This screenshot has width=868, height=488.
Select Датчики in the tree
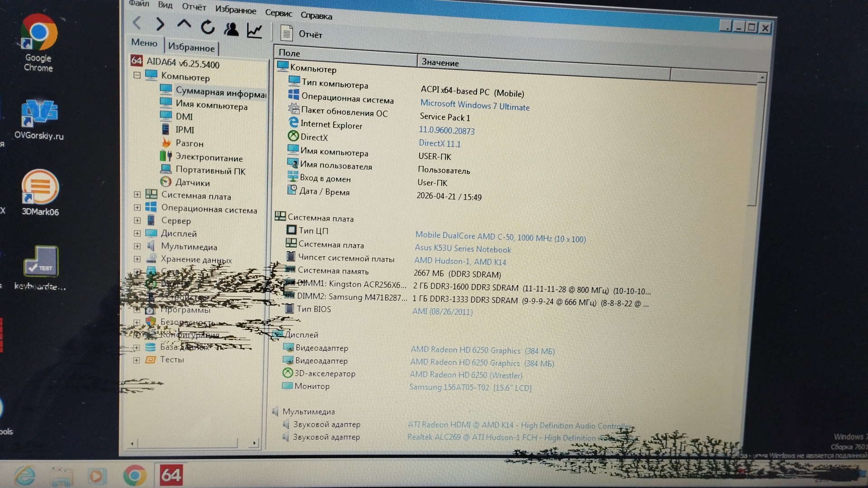pyautogui.click(x=192, y=183)
